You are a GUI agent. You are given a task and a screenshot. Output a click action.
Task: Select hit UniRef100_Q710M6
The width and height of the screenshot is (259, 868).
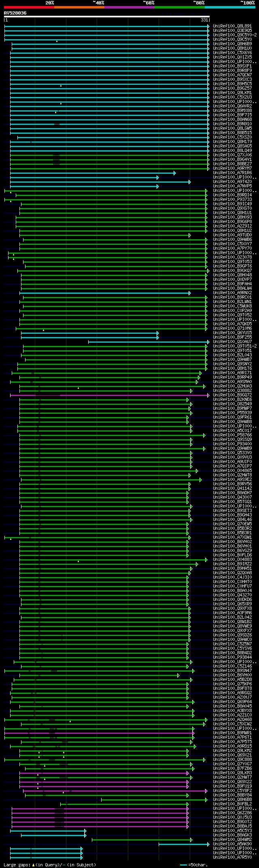click(x=232, y=328)
